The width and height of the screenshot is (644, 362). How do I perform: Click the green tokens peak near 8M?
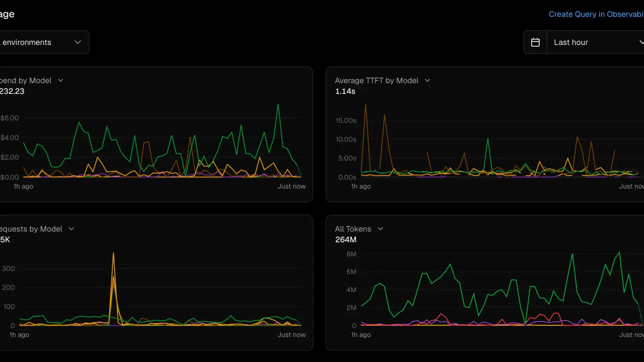click(x=619, y=253)
